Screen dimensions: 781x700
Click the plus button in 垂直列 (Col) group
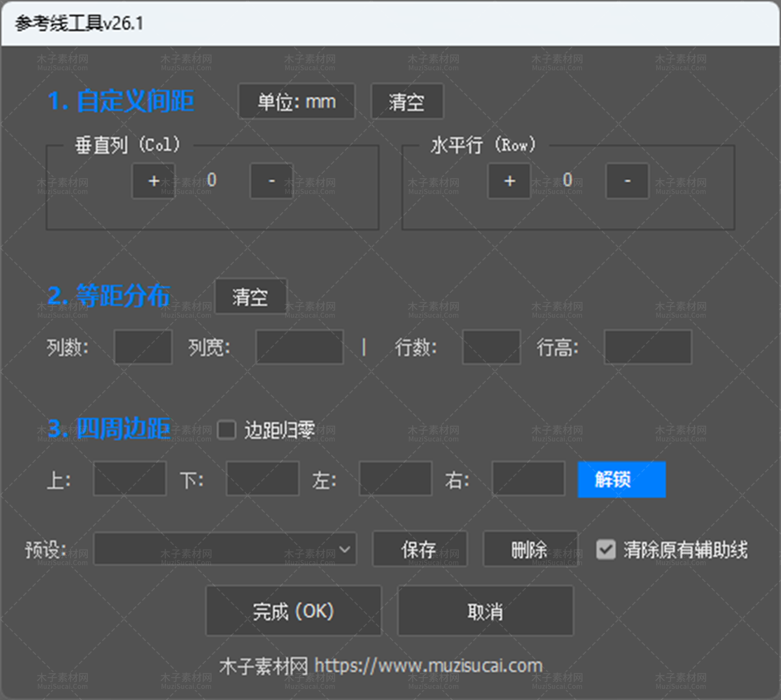coord(154,181)
